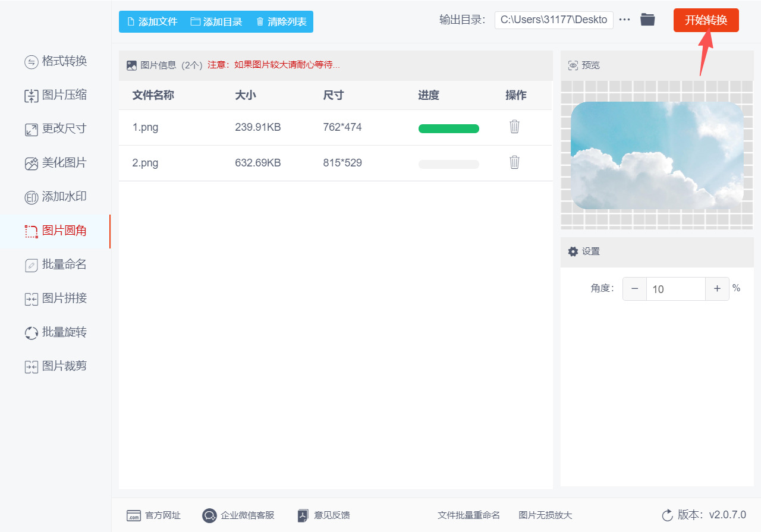Delete 1.png using its trash icon
Viewport: 761px width, 532px height.
[514, 127]
